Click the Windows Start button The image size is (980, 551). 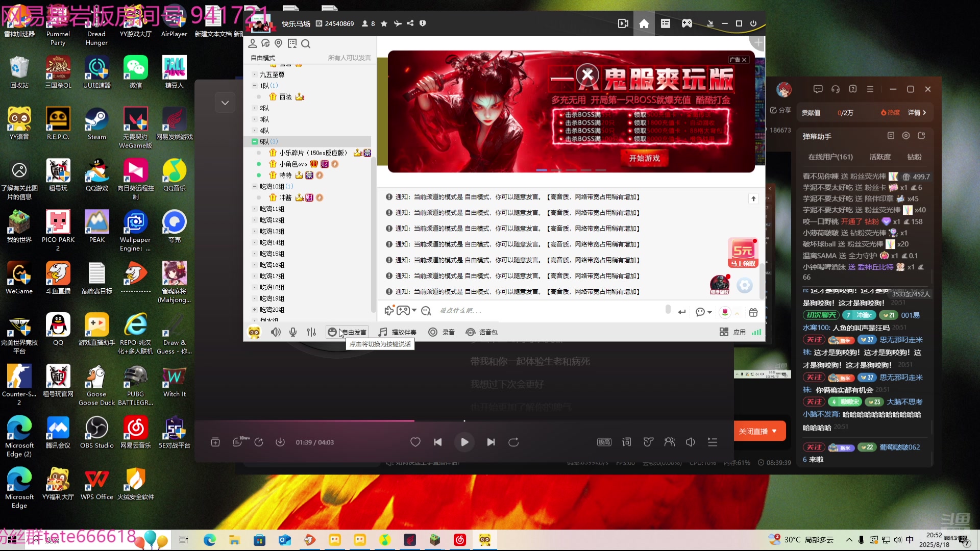12,540
